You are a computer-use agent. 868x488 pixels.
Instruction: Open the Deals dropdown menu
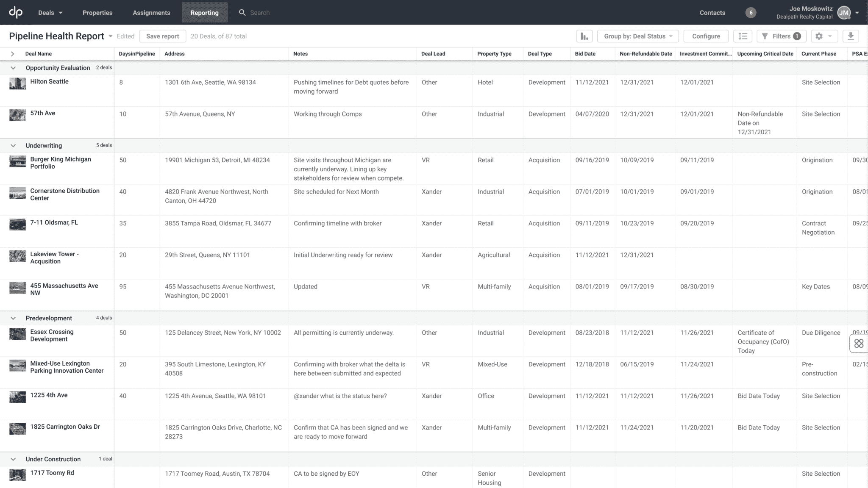50,12
